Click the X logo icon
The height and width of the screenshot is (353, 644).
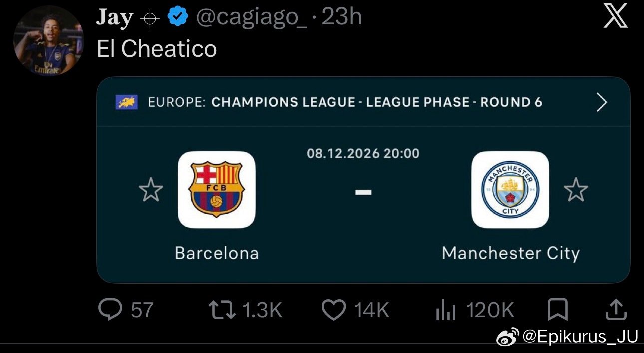tap(615, 18)
